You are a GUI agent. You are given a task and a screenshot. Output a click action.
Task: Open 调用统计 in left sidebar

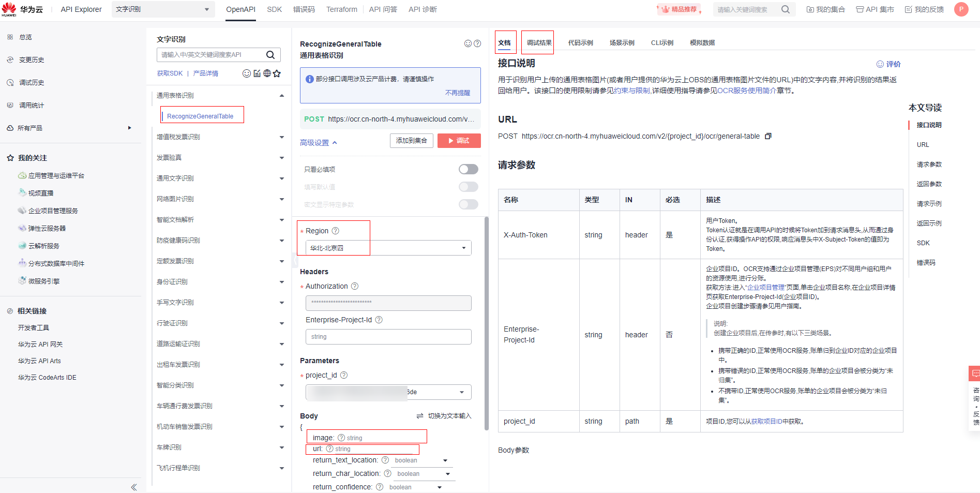pyautogui.click(x=32, y=106)
